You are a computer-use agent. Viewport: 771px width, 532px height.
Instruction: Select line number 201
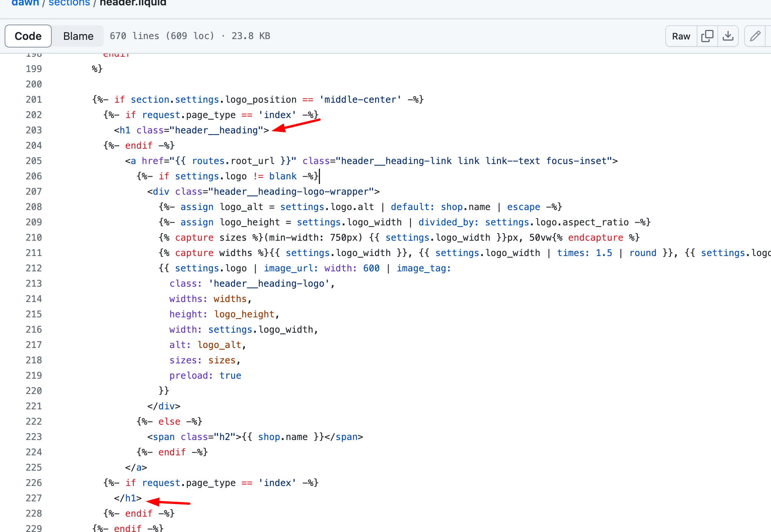[34, 100]
